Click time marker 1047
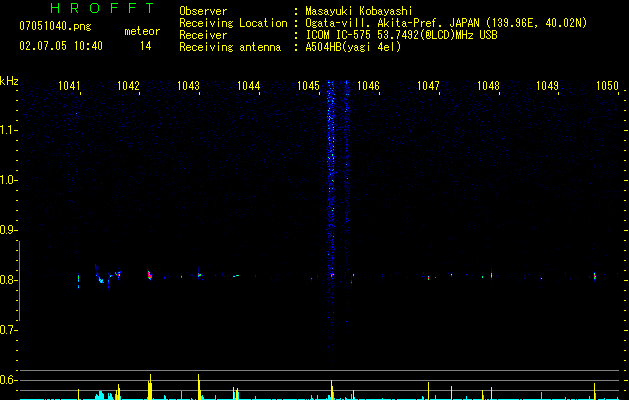 click(x=428, y=86)
